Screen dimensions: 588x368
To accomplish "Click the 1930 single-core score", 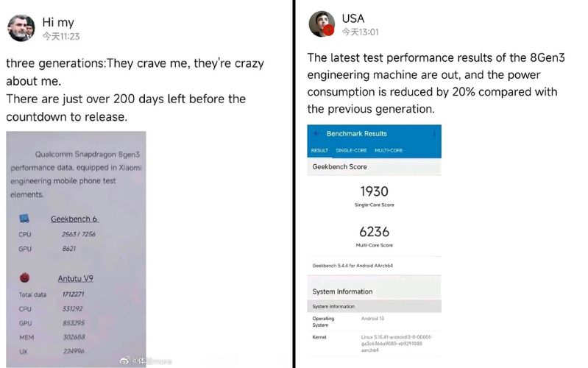I will (x=375, y=191).
